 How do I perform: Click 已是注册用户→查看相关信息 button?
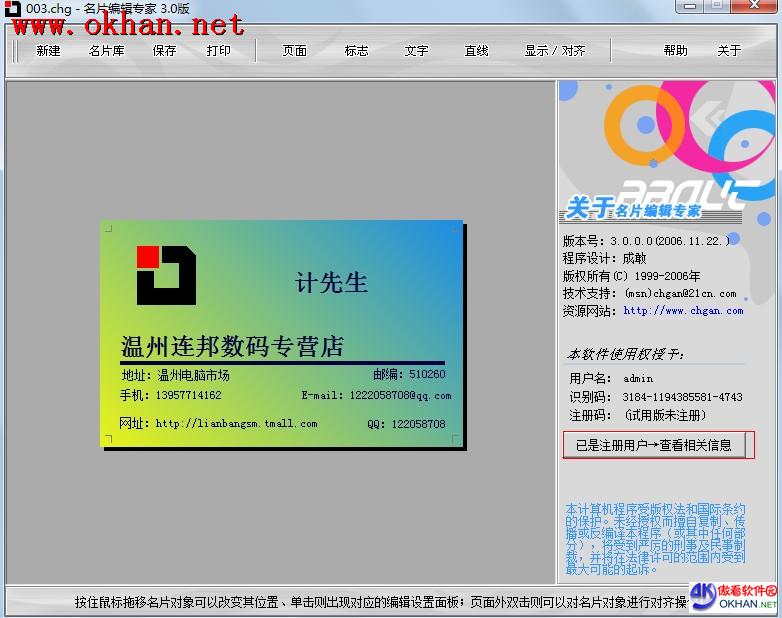click(654, 444)
